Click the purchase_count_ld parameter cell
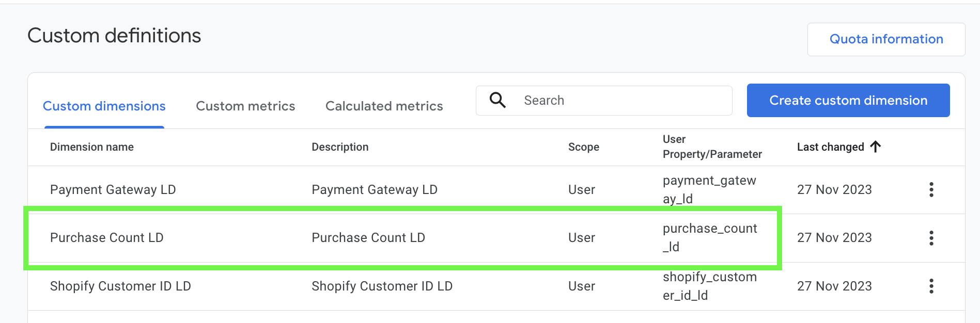This screenshot has width=980, height=323. click(x=710, y=238)
